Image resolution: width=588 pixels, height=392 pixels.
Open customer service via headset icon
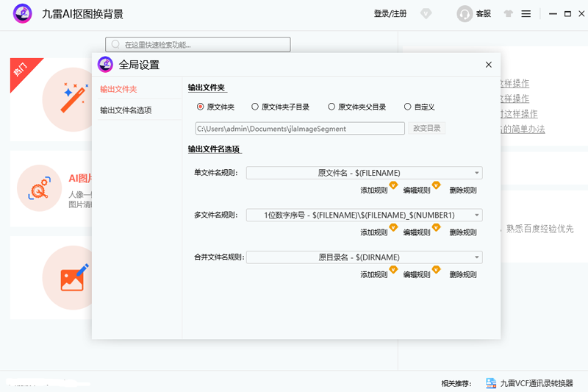(x=465, y=14)
